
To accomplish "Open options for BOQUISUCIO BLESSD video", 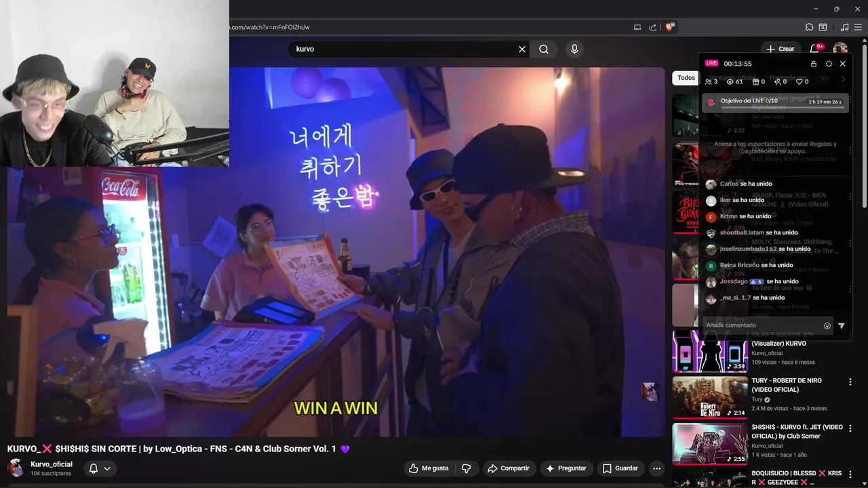I will click(850, 475).
